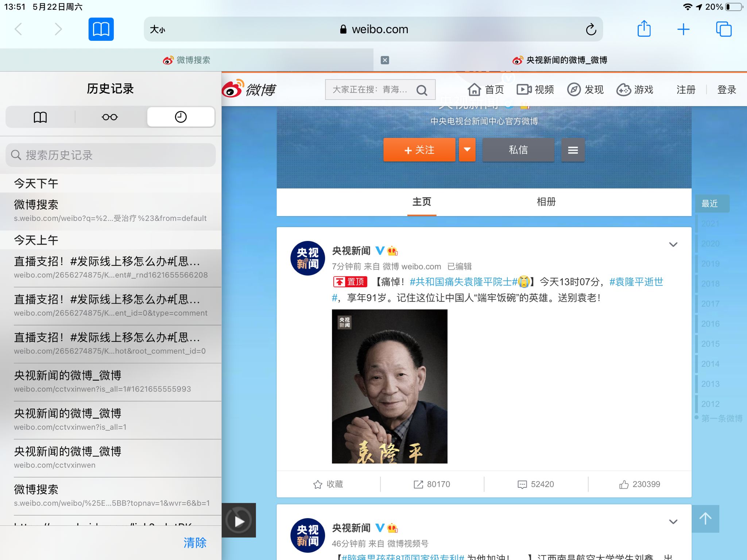The width and height of the screenshot is (747, 560).
Task: Enlarge the 袁隆平 portrait image
Action: pyautogui.click(x=390, y=386)
